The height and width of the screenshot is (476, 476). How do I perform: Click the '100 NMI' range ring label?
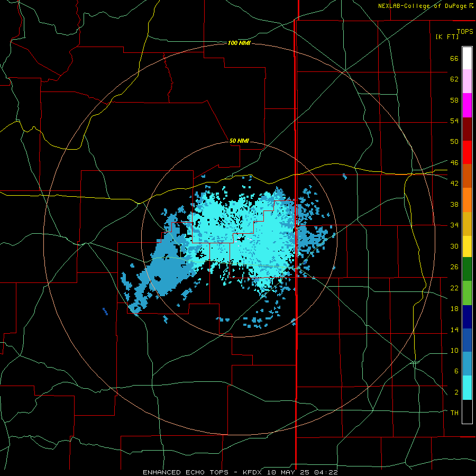(x=239, y=43)
